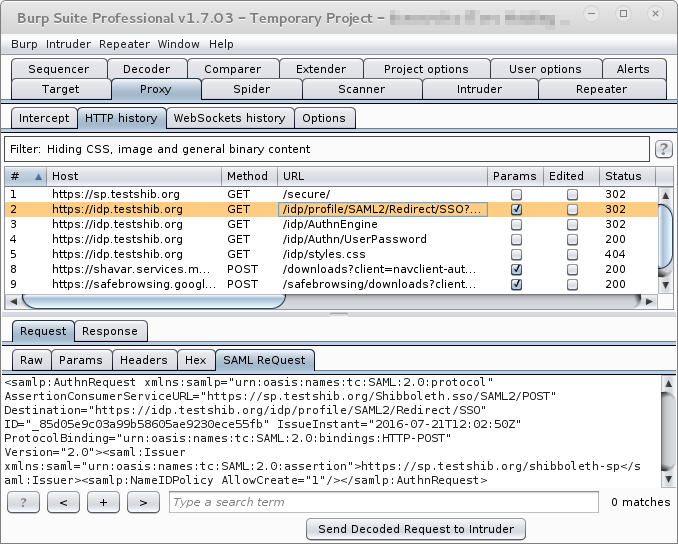
Task: Open the filter help question mark icon
Action: [x=663, y=149]
